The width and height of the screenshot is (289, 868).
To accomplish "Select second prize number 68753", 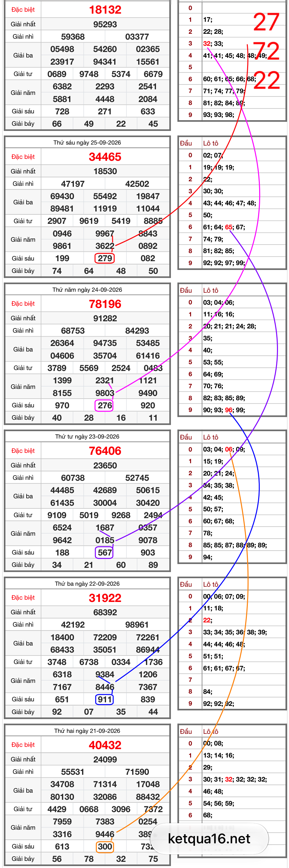I will click(x=73, y=331).
